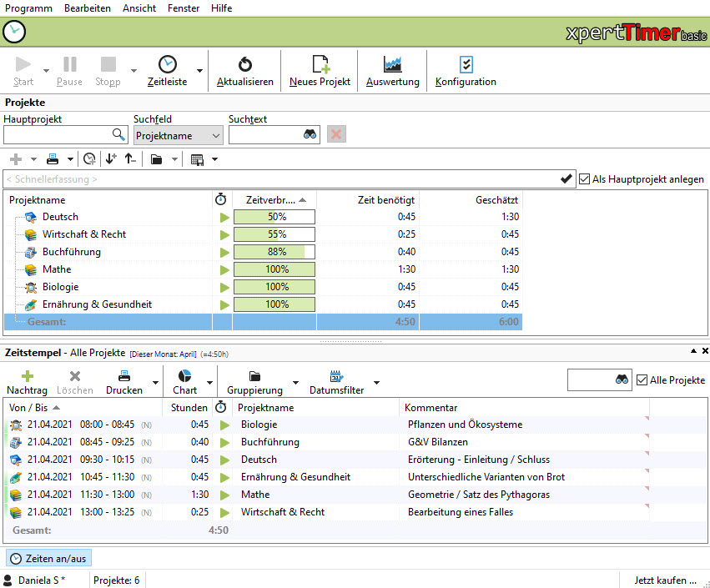Sort by Zeitverbr. column header
This screenshot has height=588, width=710.
pos(274,199)
